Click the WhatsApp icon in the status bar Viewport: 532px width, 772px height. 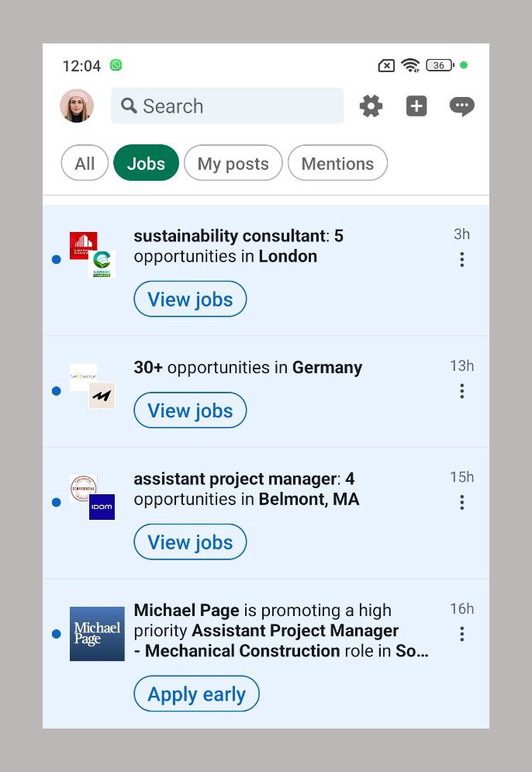click(x=116, y=66)
